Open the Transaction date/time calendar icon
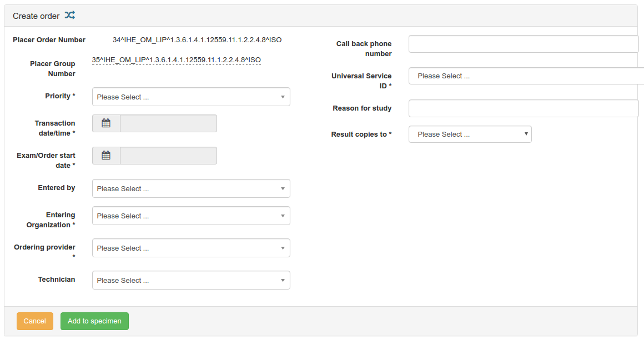 pos(106,123)
